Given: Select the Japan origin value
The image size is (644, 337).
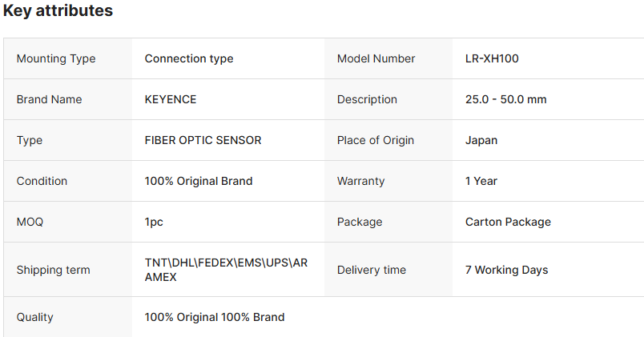Looking at the screenshot, I should click(481, 140).
